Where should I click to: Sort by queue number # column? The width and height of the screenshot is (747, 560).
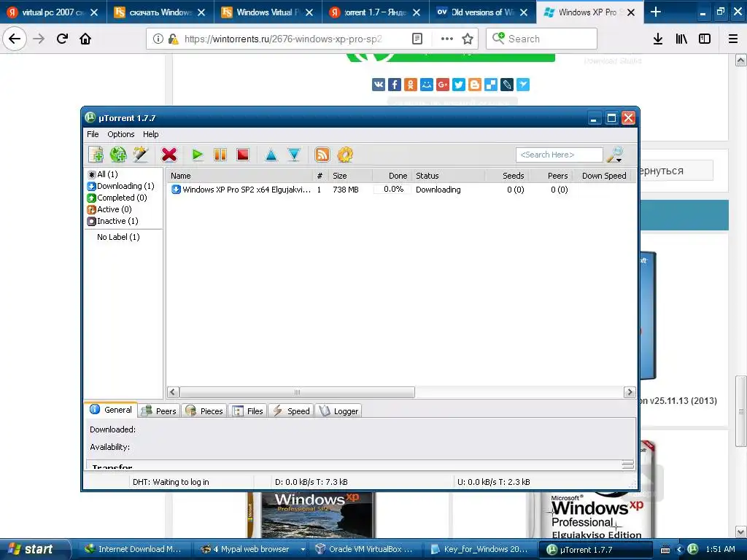click(x=320, y=176)
